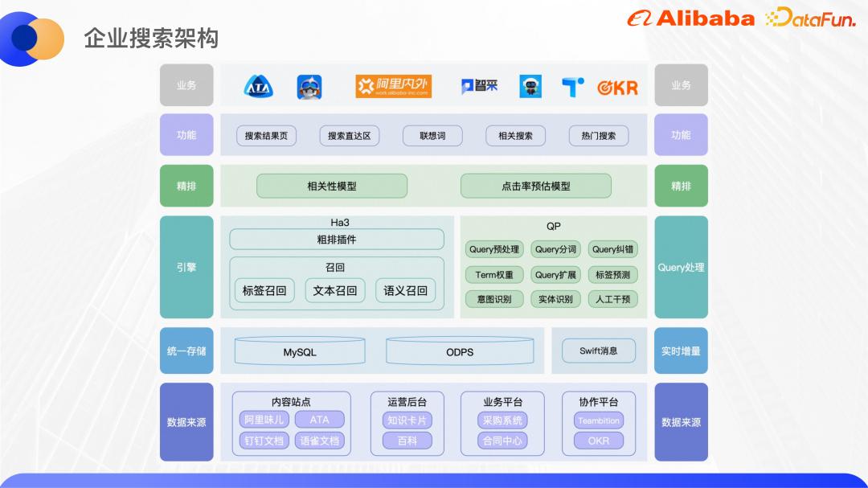Click the 人工干预 tag in QP section

(x=612, y=299)
